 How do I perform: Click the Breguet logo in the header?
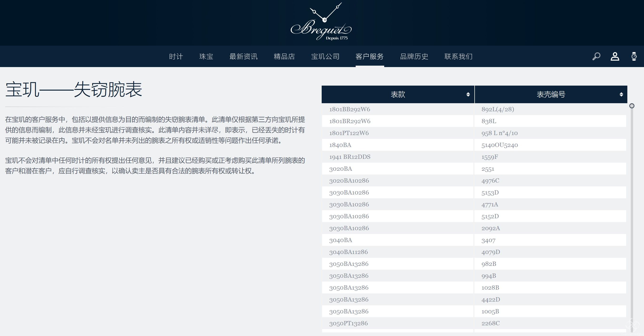pos(321,21)
